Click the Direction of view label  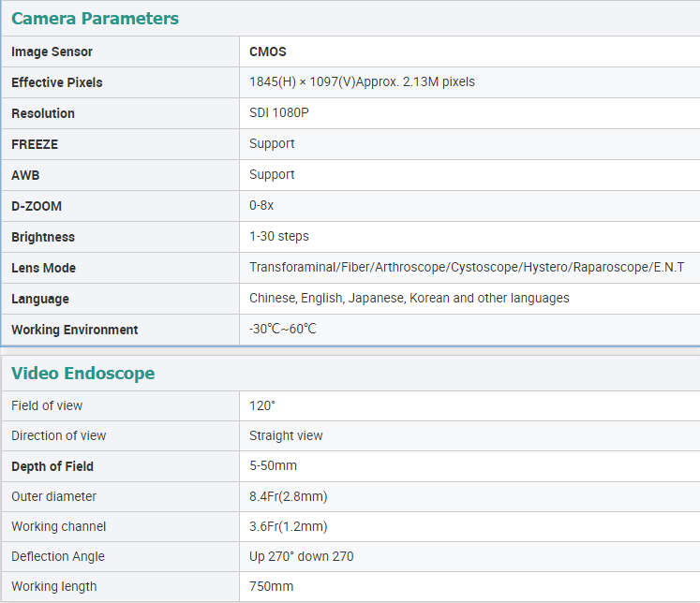tap(58, 435)
